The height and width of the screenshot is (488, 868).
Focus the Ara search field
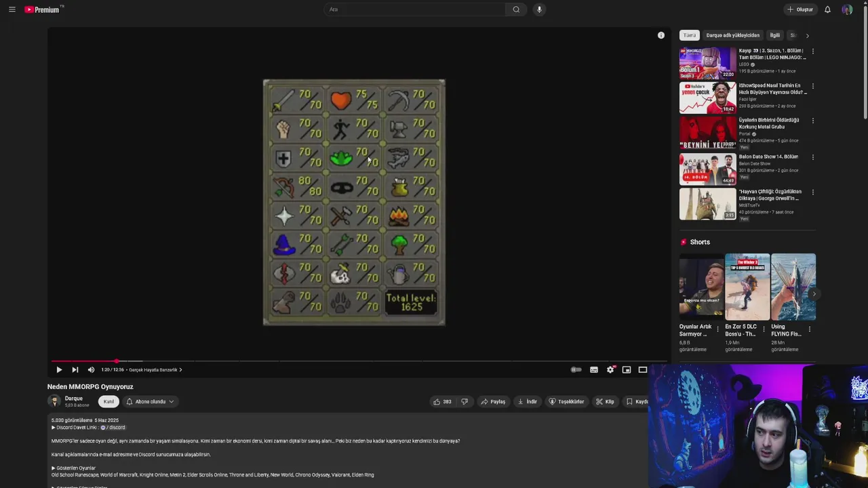click(x=415, y=9)
